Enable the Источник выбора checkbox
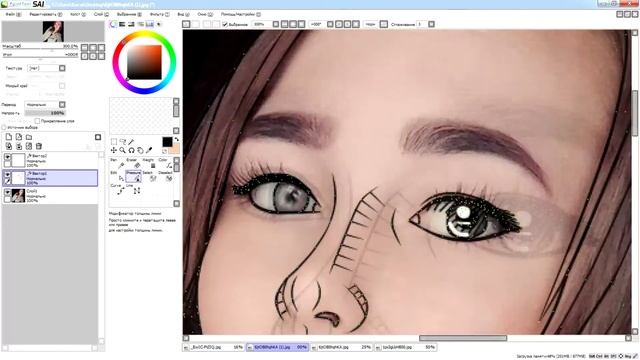Viewport: 640px width, 360px height. click(4, 127)
